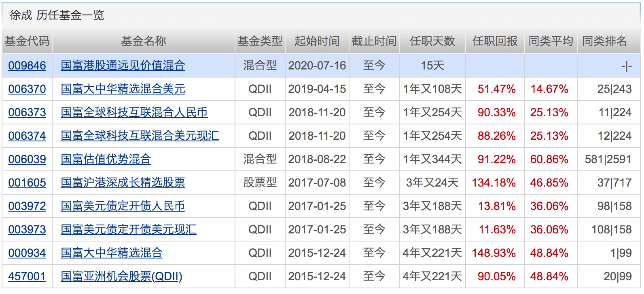Open fund 国富全球科技互联混合人民币

click(x=134, y=112)
